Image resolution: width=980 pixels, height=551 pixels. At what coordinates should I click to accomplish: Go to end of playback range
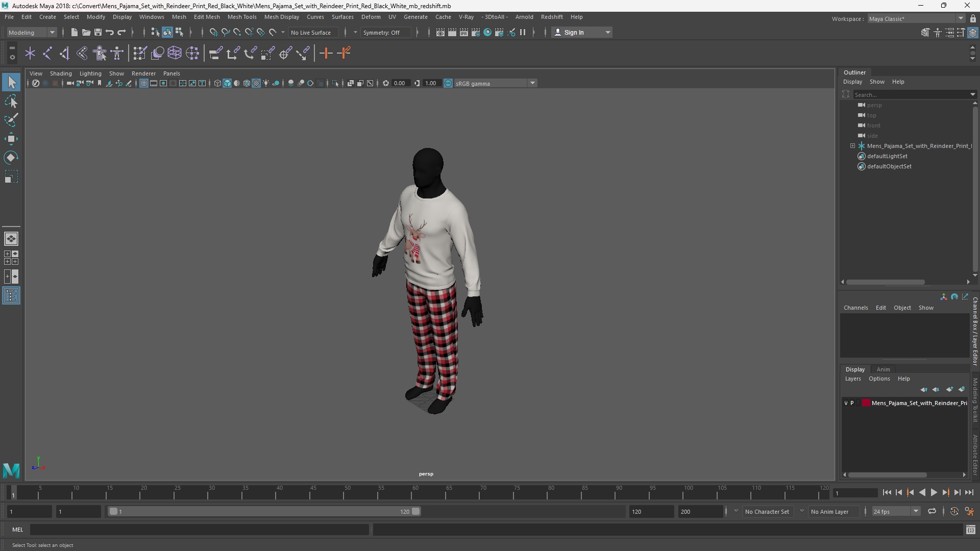[969, 493]
